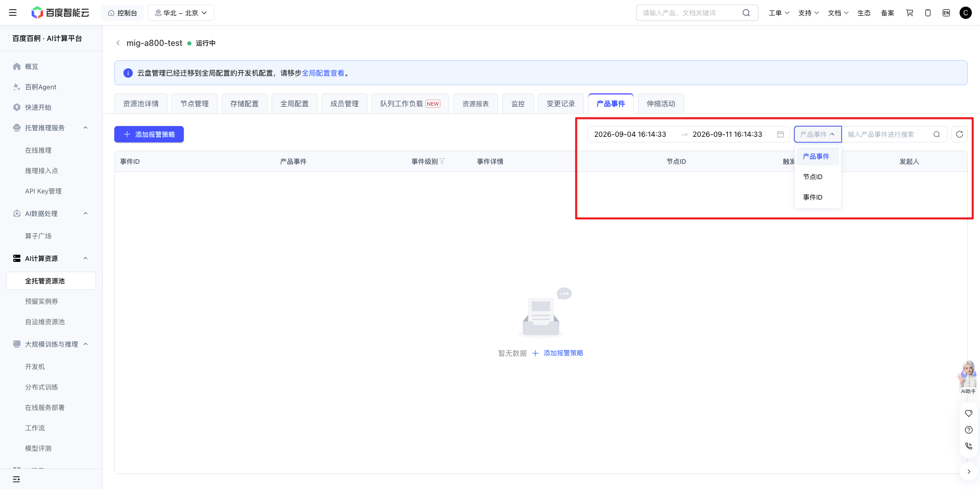Open the 支持 dropdown in header
Viewport: 980px width, 489px height.
808,13
